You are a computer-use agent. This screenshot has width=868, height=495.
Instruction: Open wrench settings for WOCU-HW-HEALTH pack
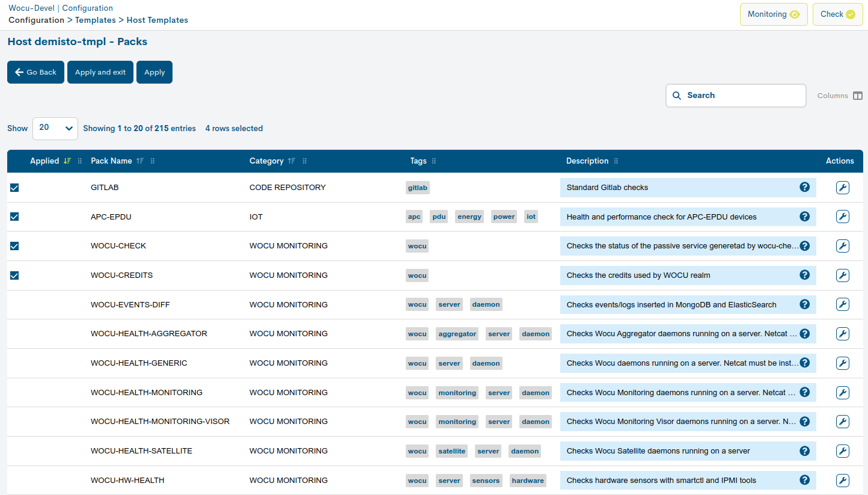click(842, 481)
